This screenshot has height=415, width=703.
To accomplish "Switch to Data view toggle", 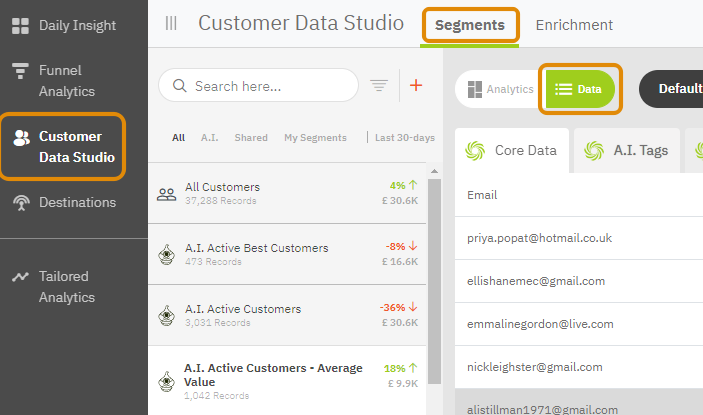I will pyautogui.click(x=580, y=89).
